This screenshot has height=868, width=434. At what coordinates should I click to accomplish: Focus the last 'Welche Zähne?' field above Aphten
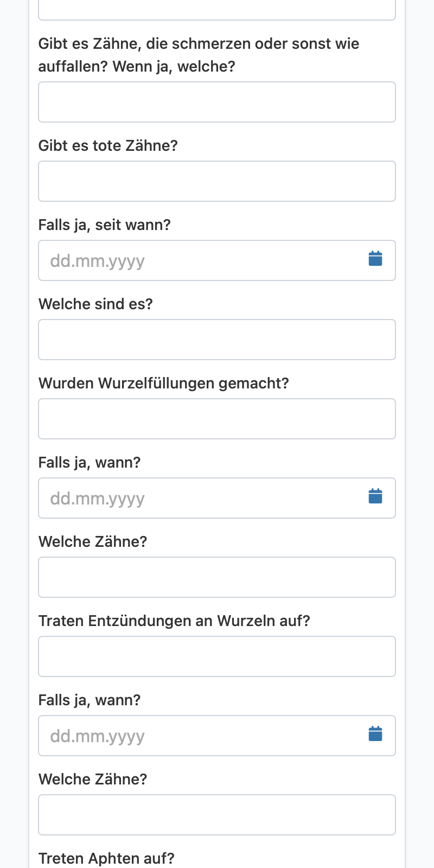coord(217,815)
